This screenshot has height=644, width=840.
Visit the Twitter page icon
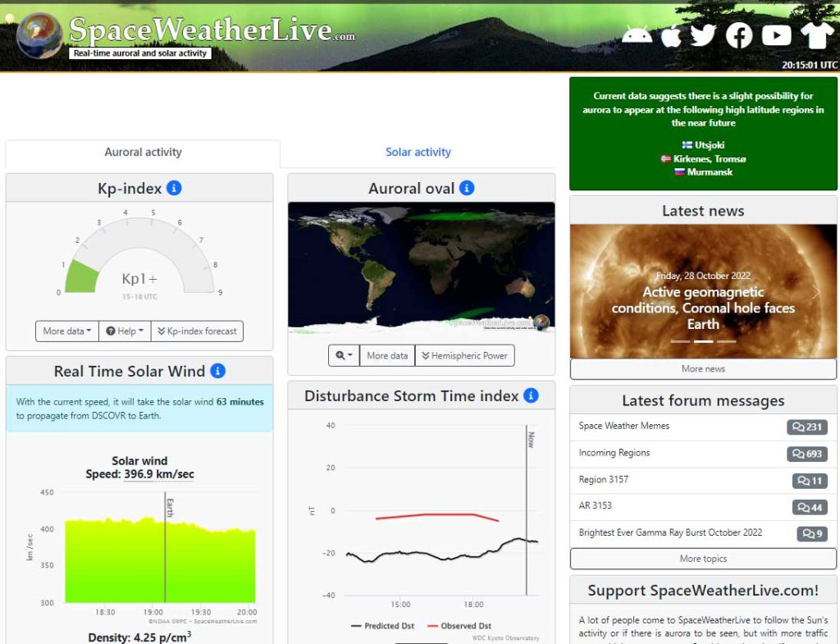pos(703,35)
